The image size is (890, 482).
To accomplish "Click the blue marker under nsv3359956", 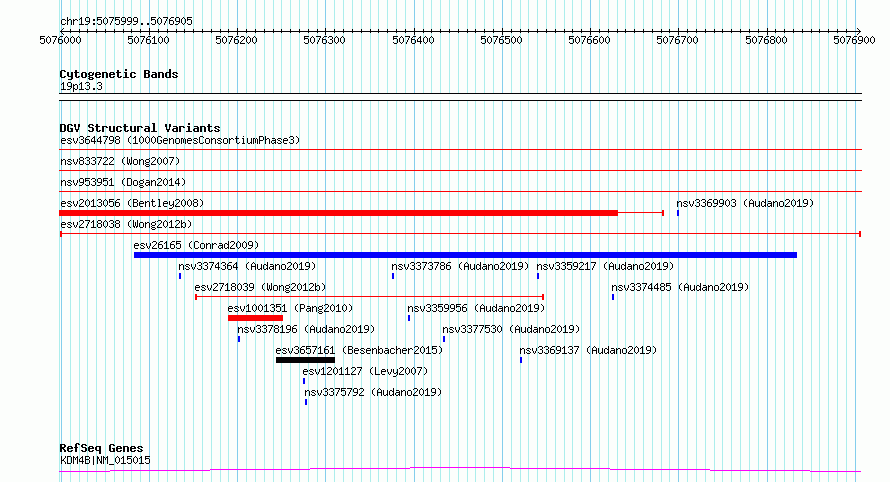I will coord(409,318).
